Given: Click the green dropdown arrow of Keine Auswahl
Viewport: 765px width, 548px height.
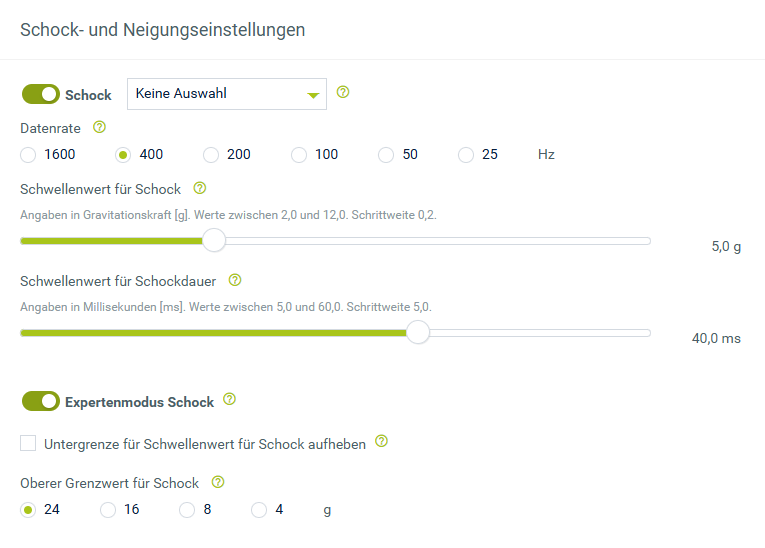Looking at the screenshot, I should coord(313,95).
